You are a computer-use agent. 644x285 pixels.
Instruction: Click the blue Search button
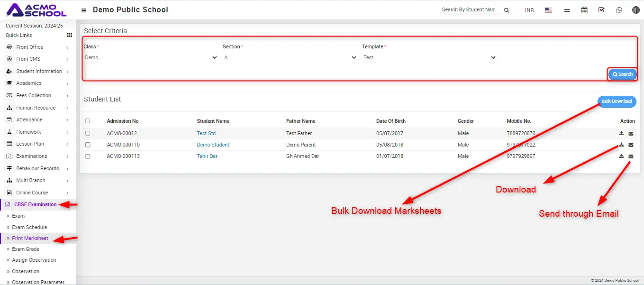pyautogui.click(x=622, y=74)
